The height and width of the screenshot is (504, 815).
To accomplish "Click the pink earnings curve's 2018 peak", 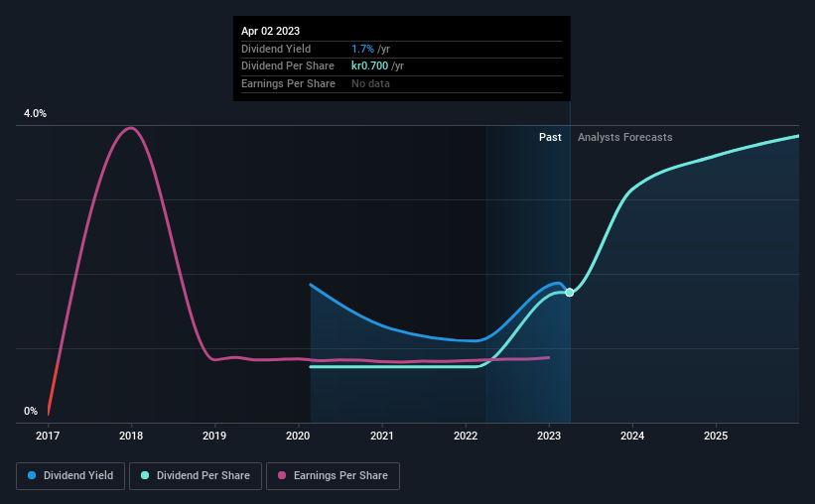I will (x=131, y=128).
